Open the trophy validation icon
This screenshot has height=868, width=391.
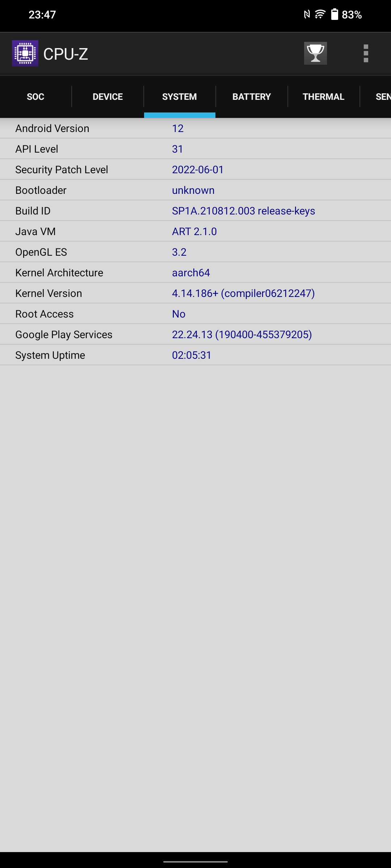pos(315,54)
